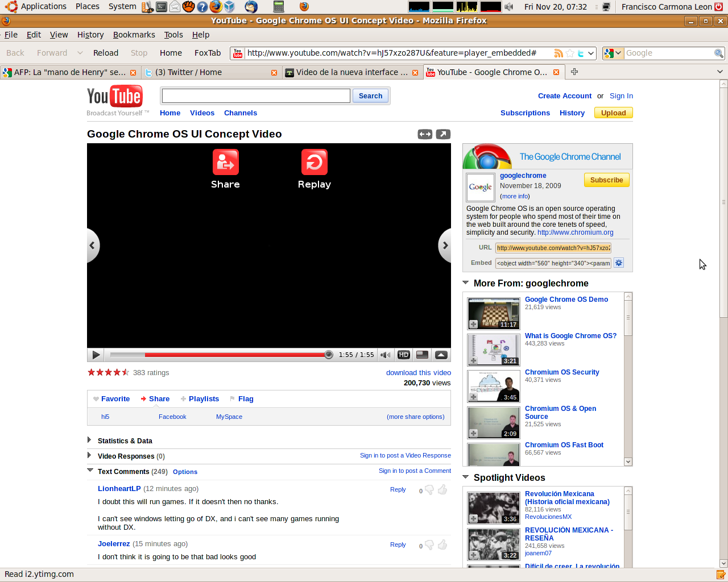Click the YouTube search input field
This screenshot has height=582, width=728.
(256, 96)
